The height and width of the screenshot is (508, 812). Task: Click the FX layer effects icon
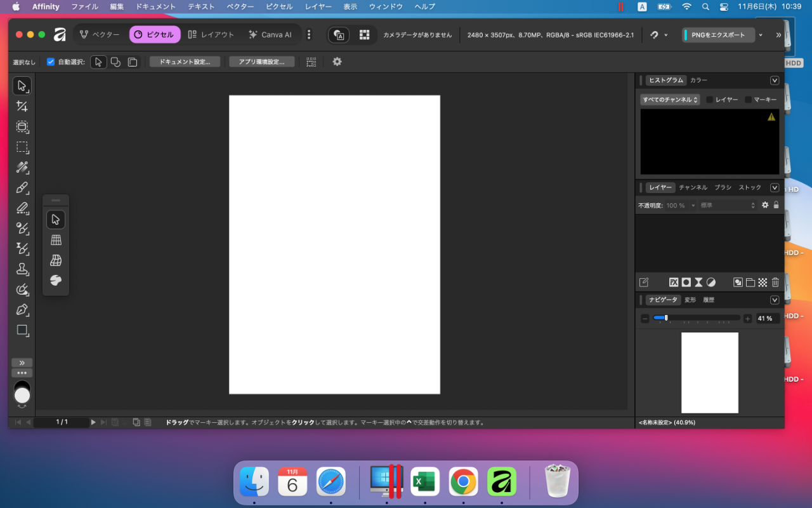pos(674,283)
